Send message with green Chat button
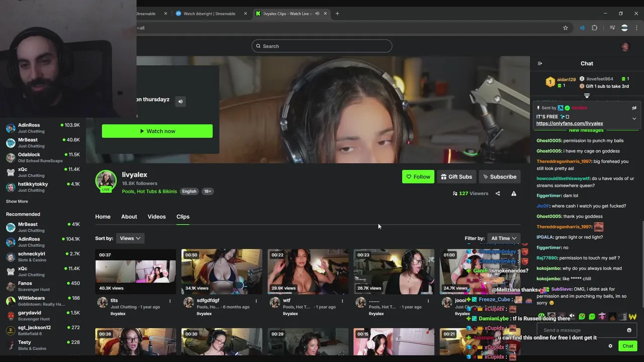This screenshot has height=362, width=644. [x=627, y=346]
